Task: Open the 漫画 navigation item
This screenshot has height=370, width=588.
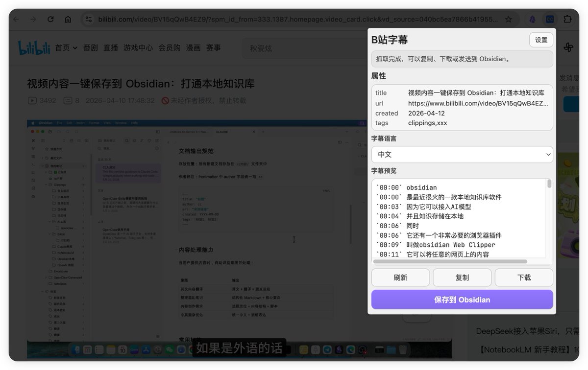Action: pos(194,47)
